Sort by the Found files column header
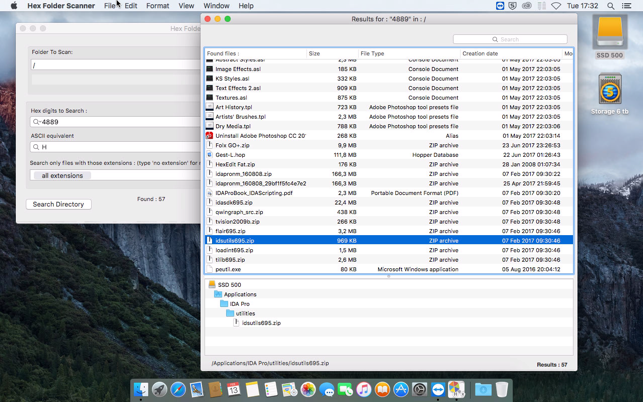 [x=255, y=54]
